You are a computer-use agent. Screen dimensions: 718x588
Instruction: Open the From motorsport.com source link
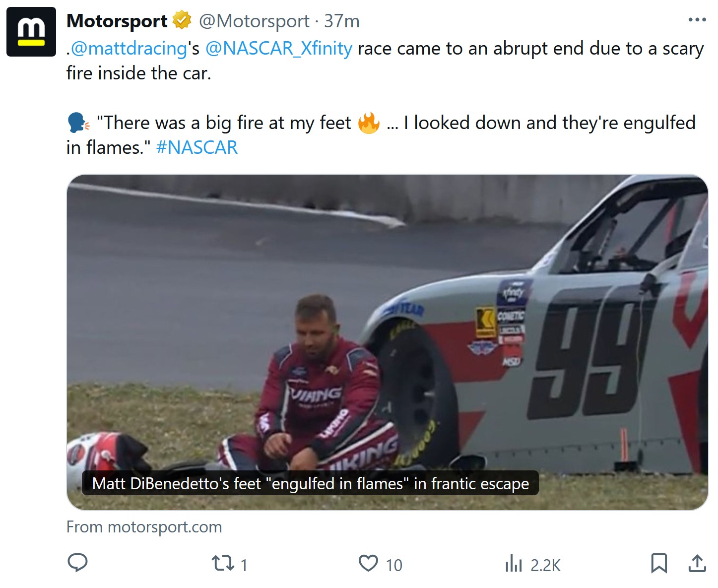click(144, 527)
